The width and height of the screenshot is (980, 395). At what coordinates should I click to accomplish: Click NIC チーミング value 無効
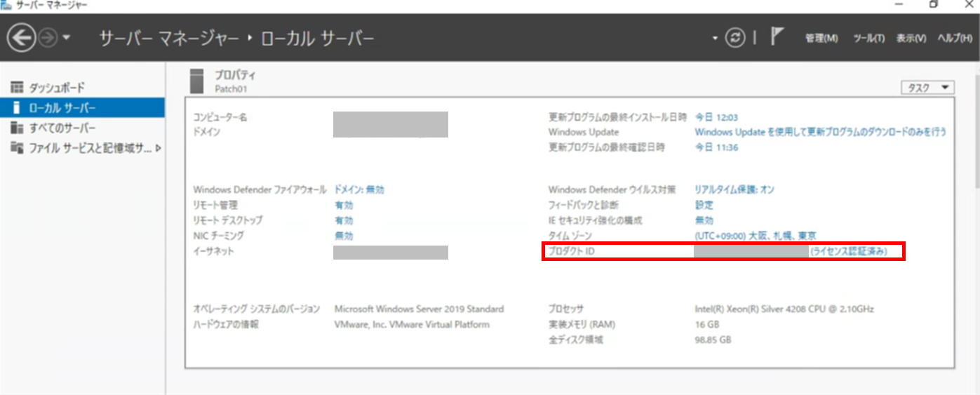coord(344,236)
